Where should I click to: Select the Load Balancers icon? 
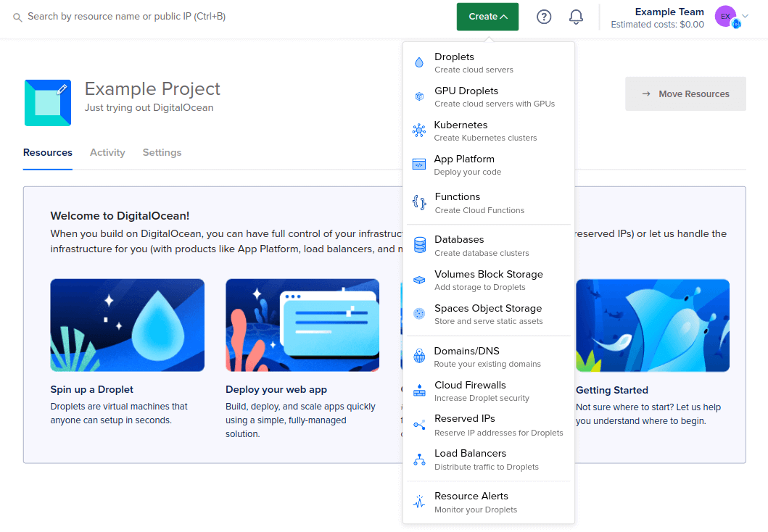[419, 458]
